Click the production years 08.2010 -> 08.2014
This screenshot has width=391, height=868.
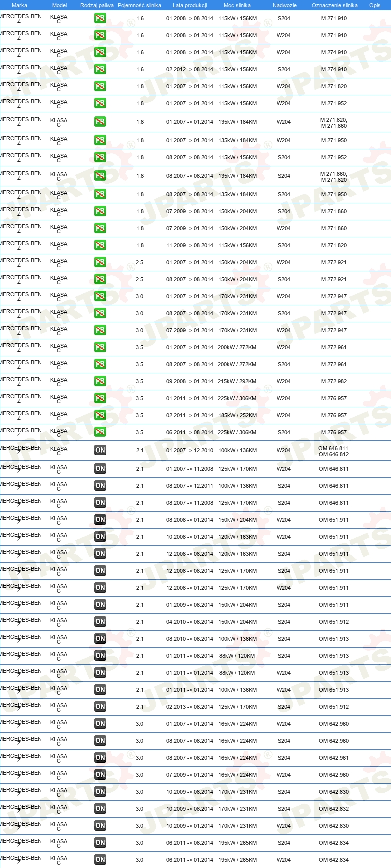190,639
